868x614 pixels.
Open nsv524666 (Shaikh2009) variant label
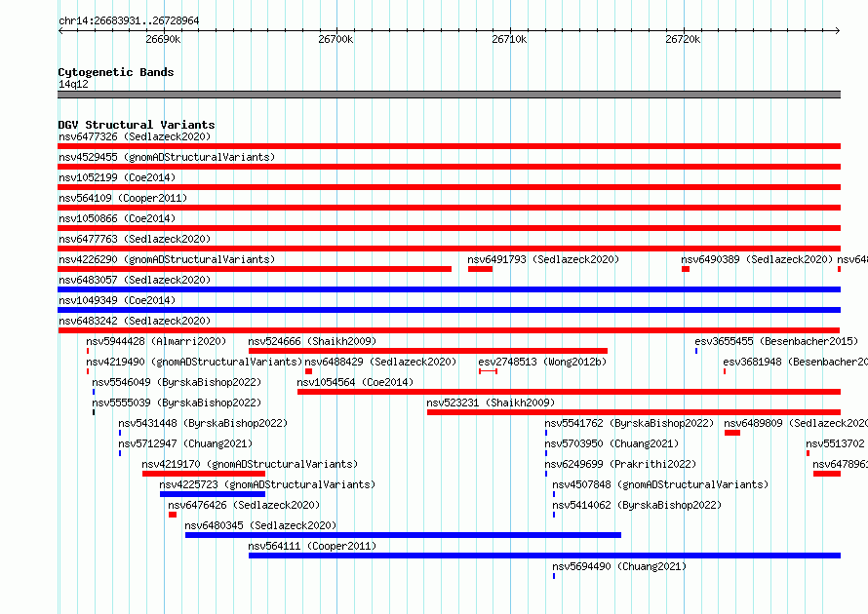pyautogui.click(x=312, y=341)
